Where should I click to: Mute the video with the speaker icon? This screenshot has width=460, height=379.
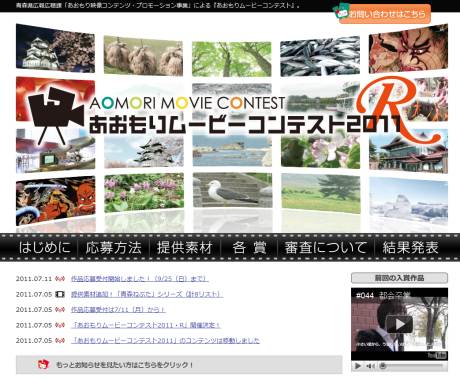[x=370, y=366]
